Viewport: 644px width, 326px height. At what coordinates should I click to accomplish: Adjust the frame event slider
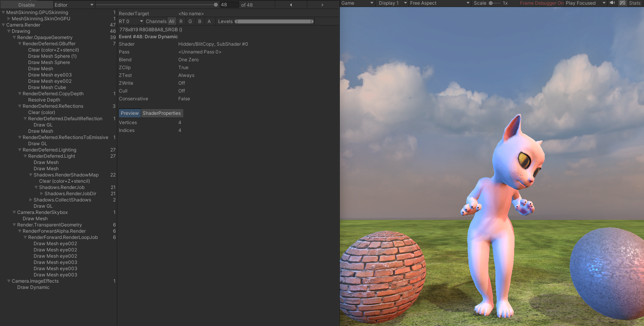click(156, 5)
